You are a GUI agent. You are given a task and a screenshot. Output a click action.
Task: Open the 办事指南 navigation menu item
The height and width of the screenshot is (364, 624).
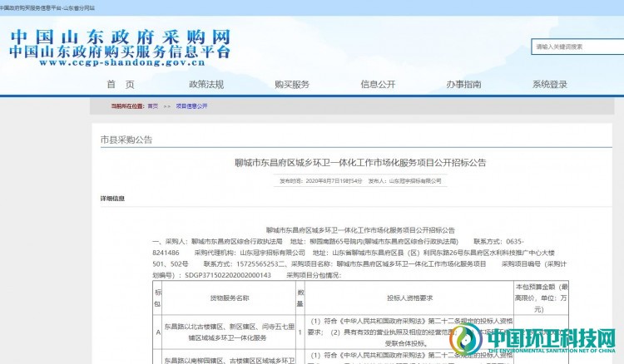pos(463,84)
